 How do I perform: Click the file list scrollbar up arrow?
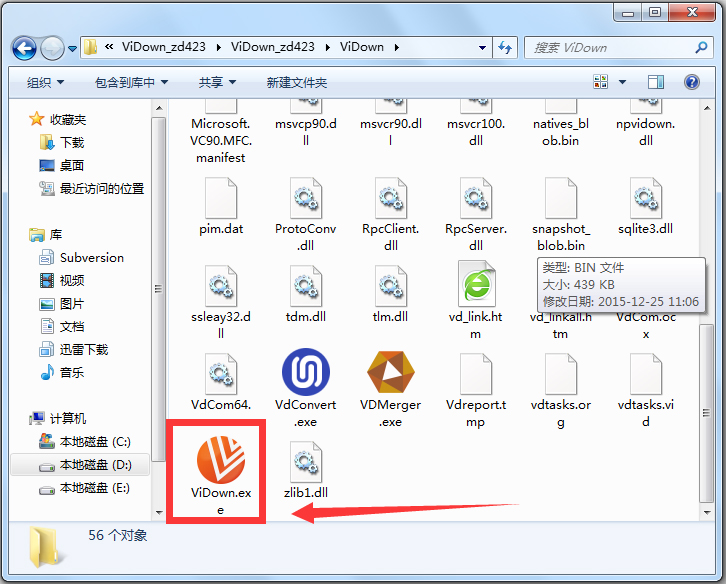tap(707, 108)
